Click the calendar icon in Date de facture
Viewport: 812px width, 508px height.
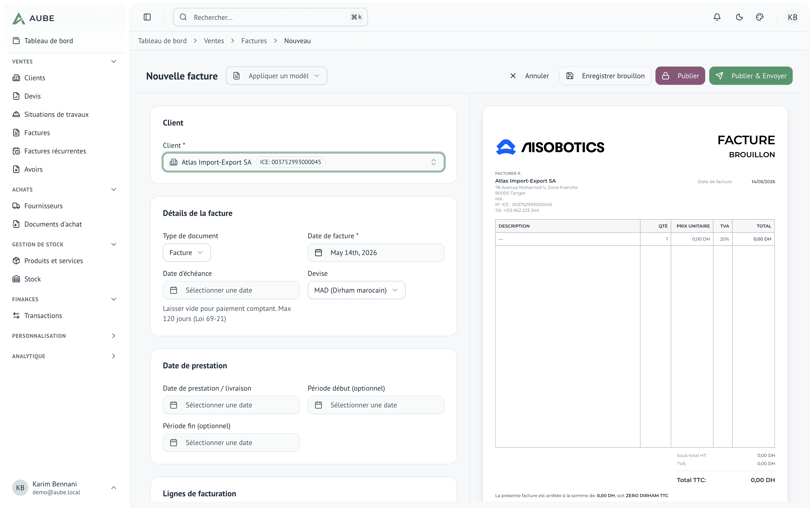pos(318,253)
